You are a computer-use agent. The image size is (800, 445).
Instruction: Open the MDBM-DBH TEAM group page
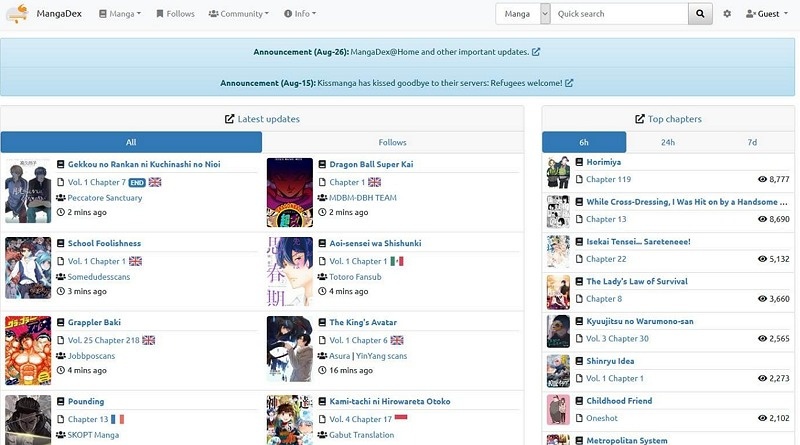pyautogui.click(x=363, y=197)
